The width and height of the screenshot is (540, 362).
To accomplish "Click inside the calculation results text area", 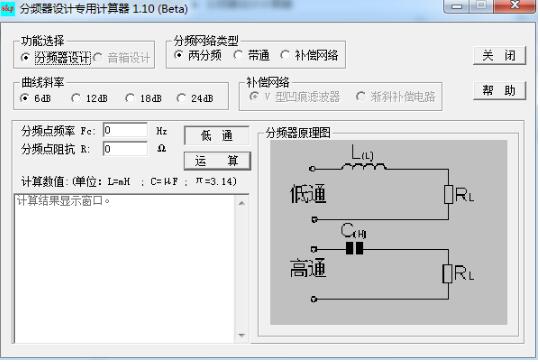I will point(125,269).
